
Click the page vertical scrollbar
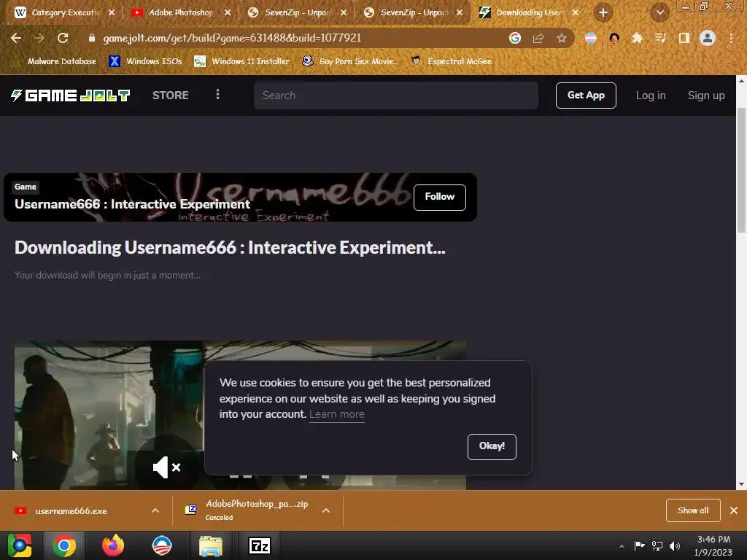click(x=741, y=171)
